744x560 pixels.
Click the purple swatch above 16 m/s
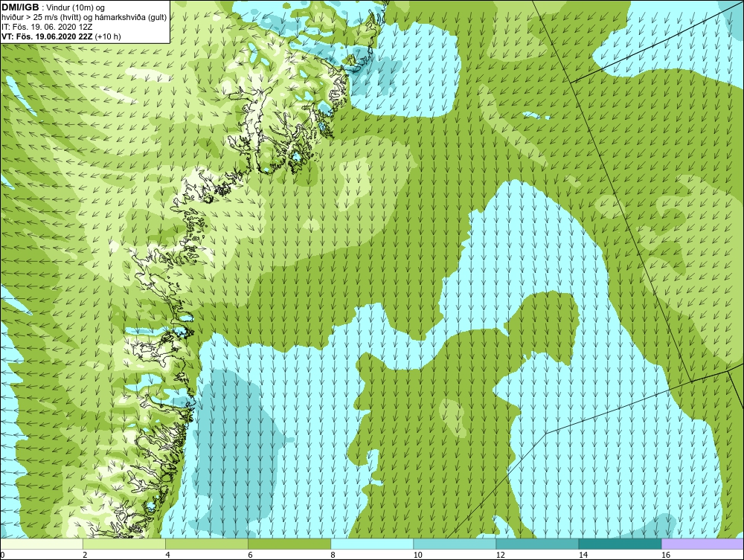[x=703, y=544]
